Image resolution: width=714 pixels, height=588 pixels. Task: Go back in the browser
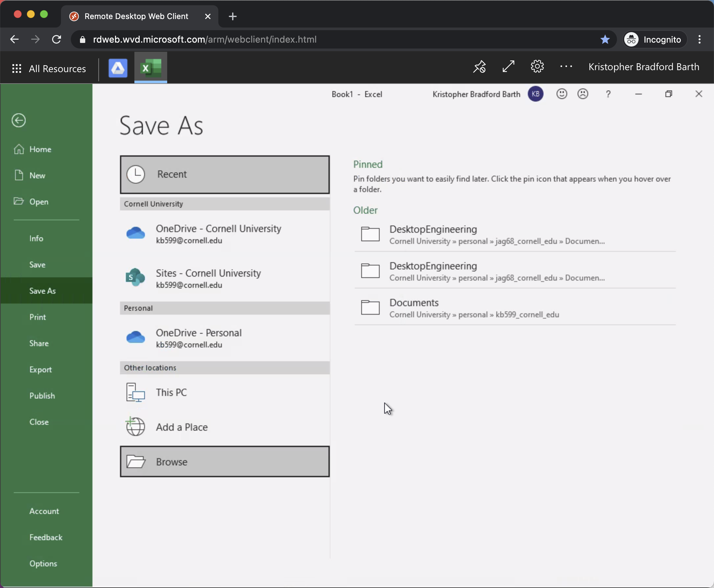(x=14, y=39)
